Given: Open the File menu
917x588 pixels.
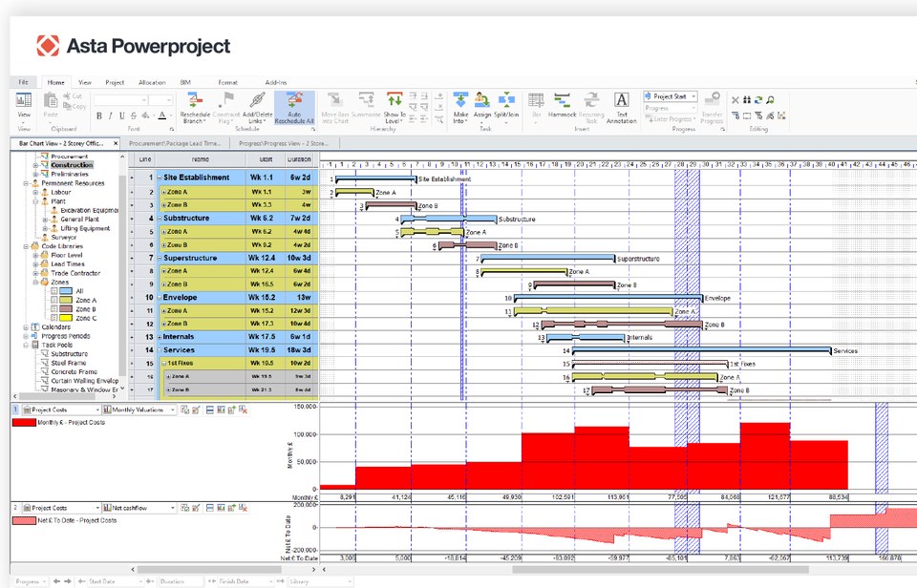Looking at the screenshot, I should [x=23, y=82].
